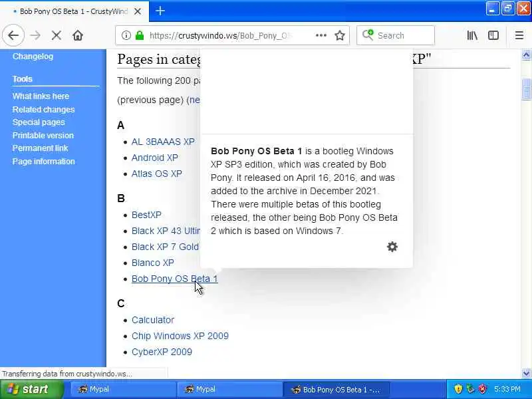
Task: Toggle the browser sidebar
Action: [x=493, y=35]
